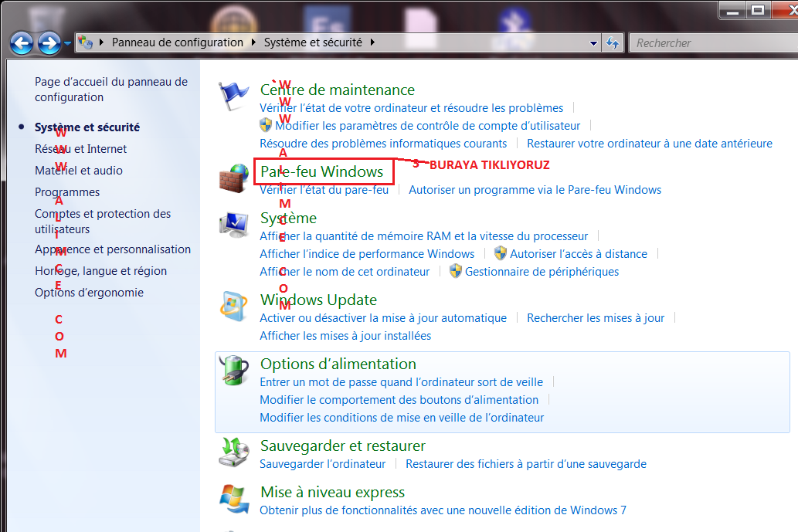The width and height of the screenshot is (798, 532).
Task: Click the Forward navigation arrow
Action: 49,43
